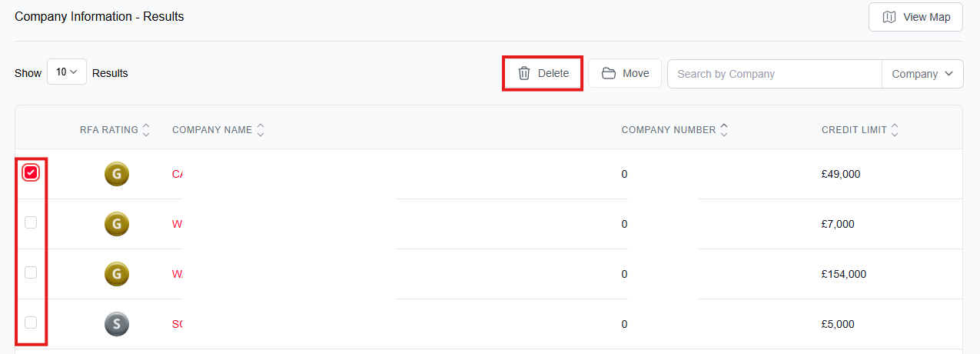Sort by Company Number column
Screen dimensions: 980x354
click(x=675, y=130)
